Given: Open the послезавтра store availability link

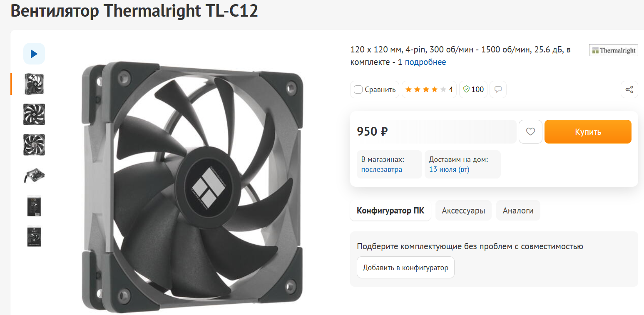Looking at the screenshot, I should click(382, 170).
